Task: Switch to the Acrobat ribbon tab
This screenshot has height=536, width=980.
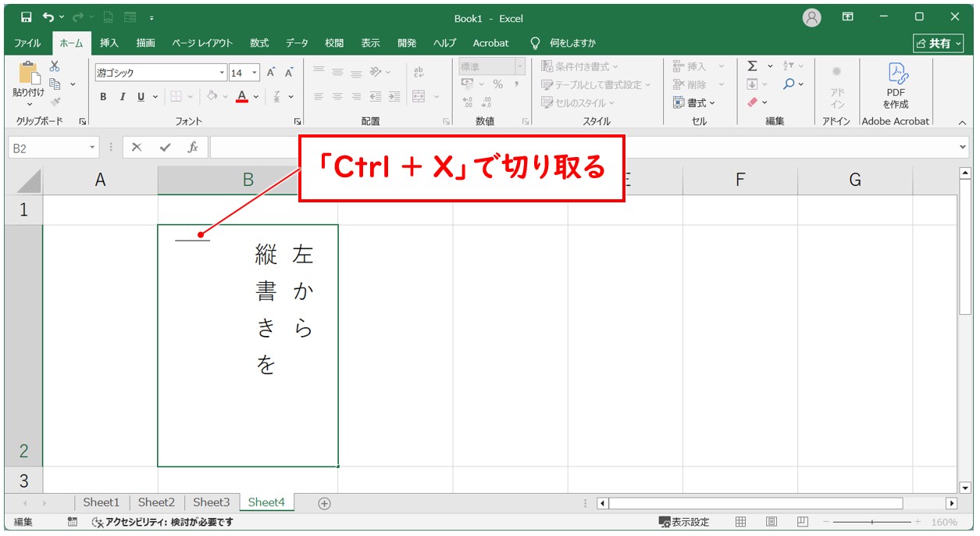Action: pyautogui.click(x=490, y=43)
